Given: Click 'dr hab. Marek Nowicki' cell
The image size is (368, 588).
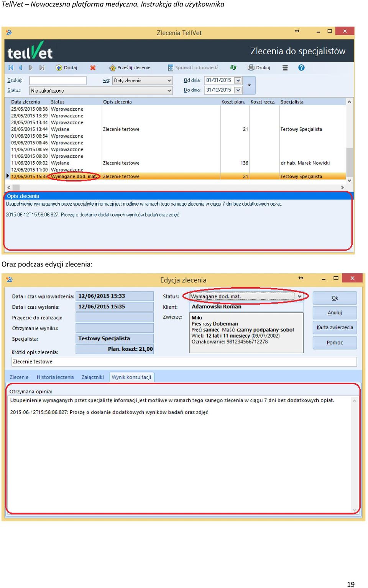Looking at the screenshot, I should click(x=305, y=163).
